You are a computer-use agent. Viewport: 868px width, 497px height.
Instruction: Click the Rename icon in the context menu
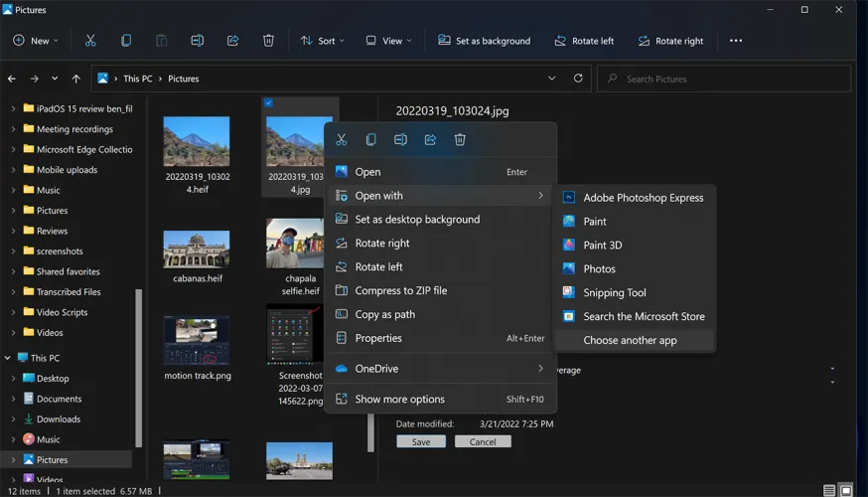click(400, 140)
